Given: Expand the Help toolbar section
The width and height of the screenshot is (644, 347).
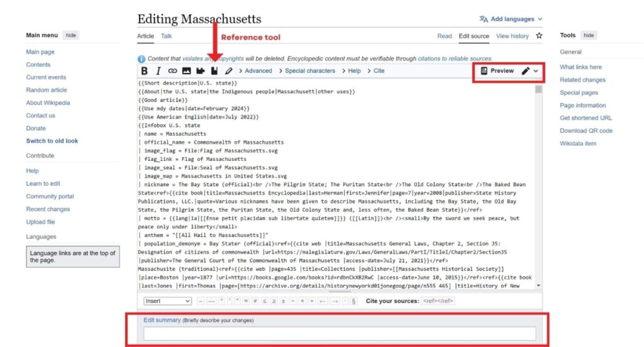Looking at the screenshot, I should pos(352,71).
